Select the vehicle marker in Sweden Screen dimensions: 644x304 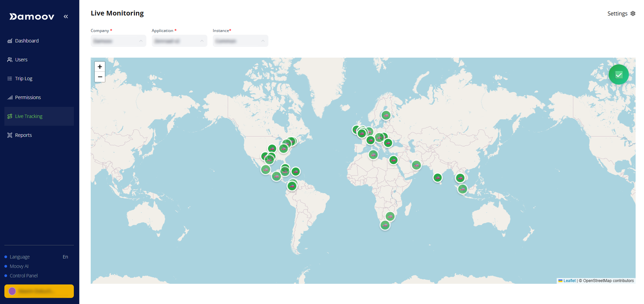pyautogui.click(x=386, y=115)
